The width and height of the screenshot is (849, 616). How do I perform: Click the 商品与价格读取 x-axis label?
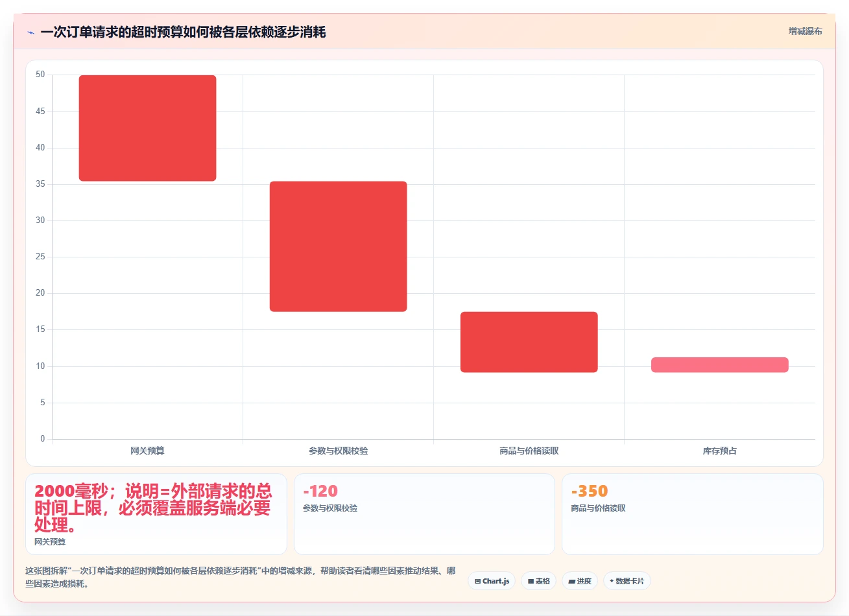pyautogui.click(x=529, y=451)
